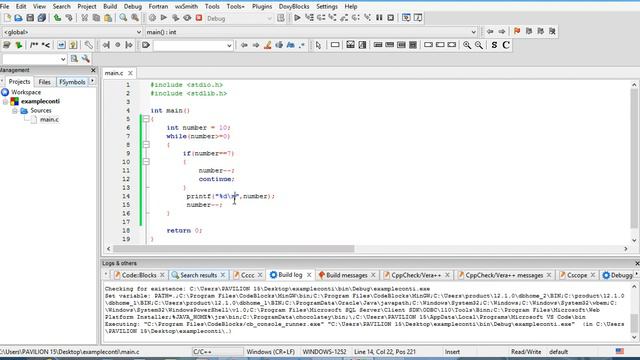Toggle bookmark with the red flag icon

pyautogui.click(x=517, y=31)
